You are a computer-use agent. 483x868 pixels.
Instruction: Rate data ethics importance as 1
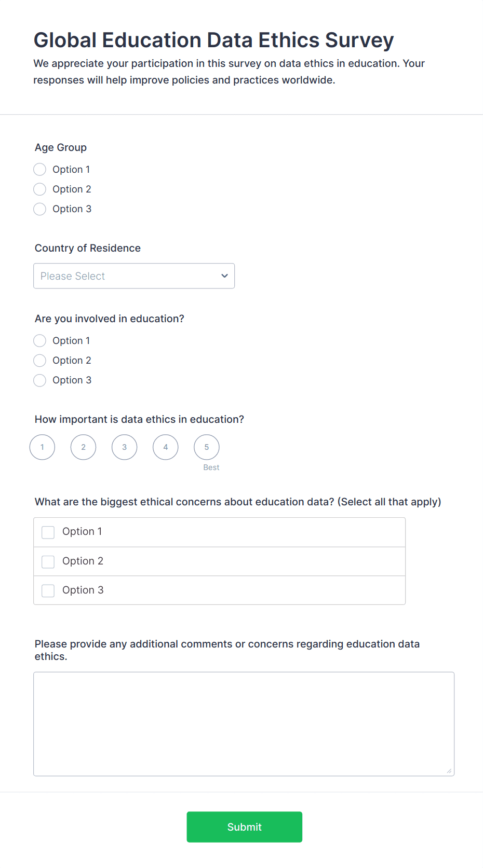[42, 447]
